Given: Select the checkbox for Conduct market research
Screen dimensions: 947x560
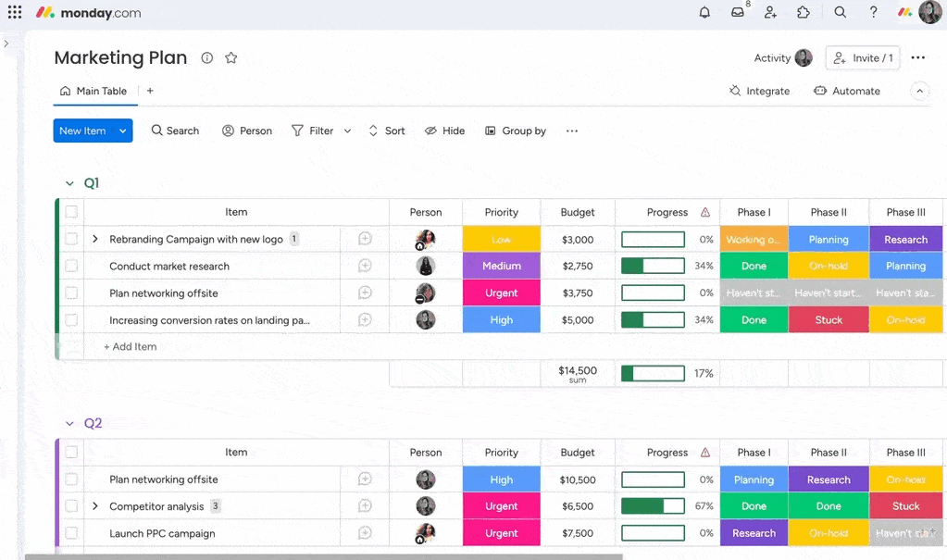Looking at the screenshot, I should click(x=71, y=266).
